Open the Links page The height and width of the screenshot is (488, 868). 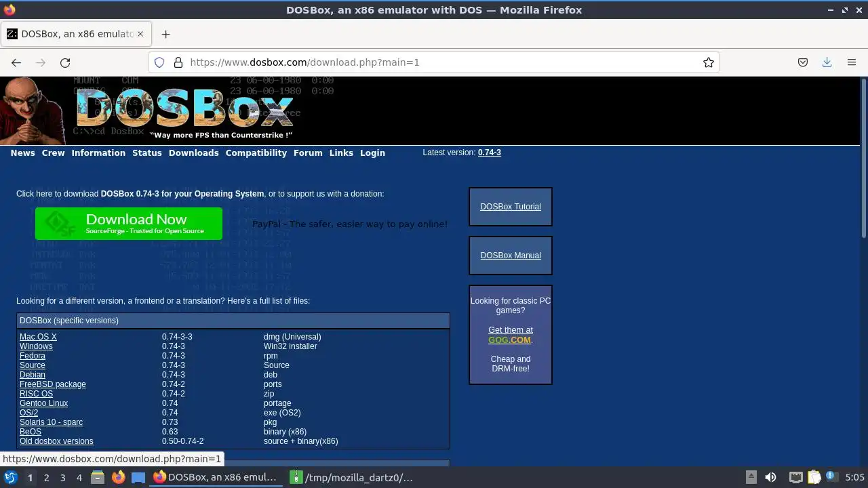341,153
